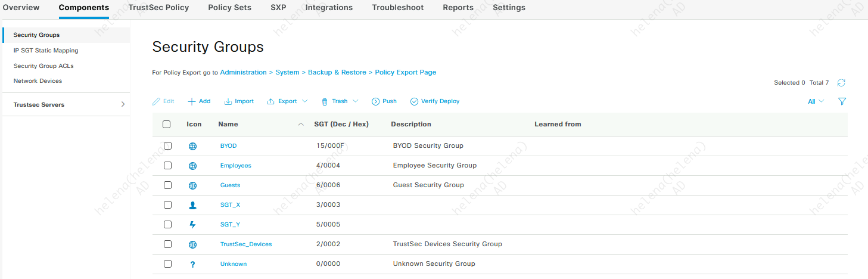Click Verify Deploy in toolbar
868x279 pixels.
[x=435, y=101]
